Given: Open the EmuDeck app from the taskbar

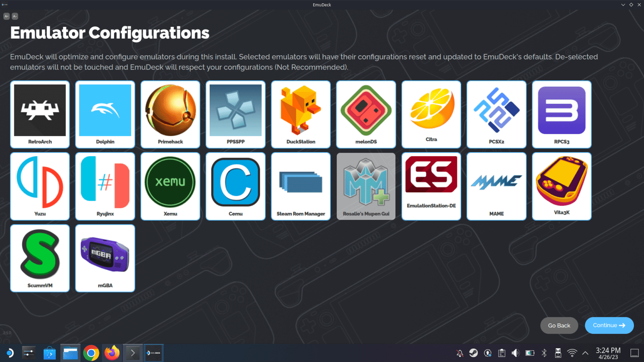Looking at the screenshot, I should [x=153, y=352].
